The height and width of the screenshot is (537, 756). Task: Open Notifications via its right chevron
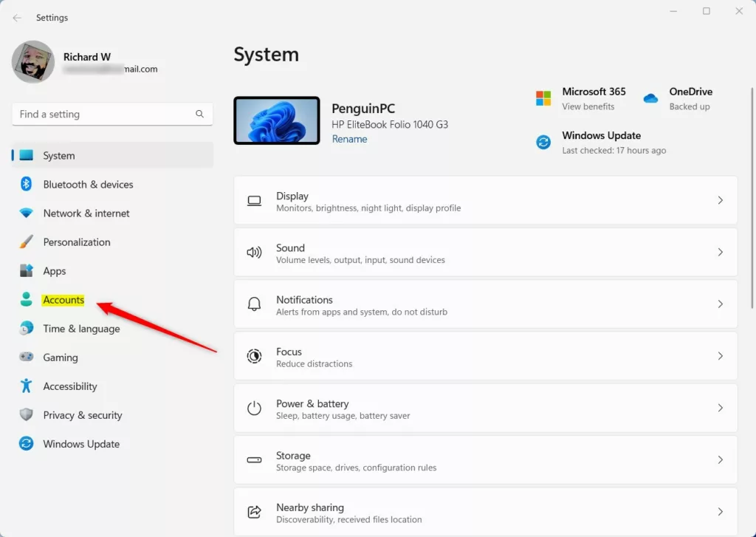(721, 304)
